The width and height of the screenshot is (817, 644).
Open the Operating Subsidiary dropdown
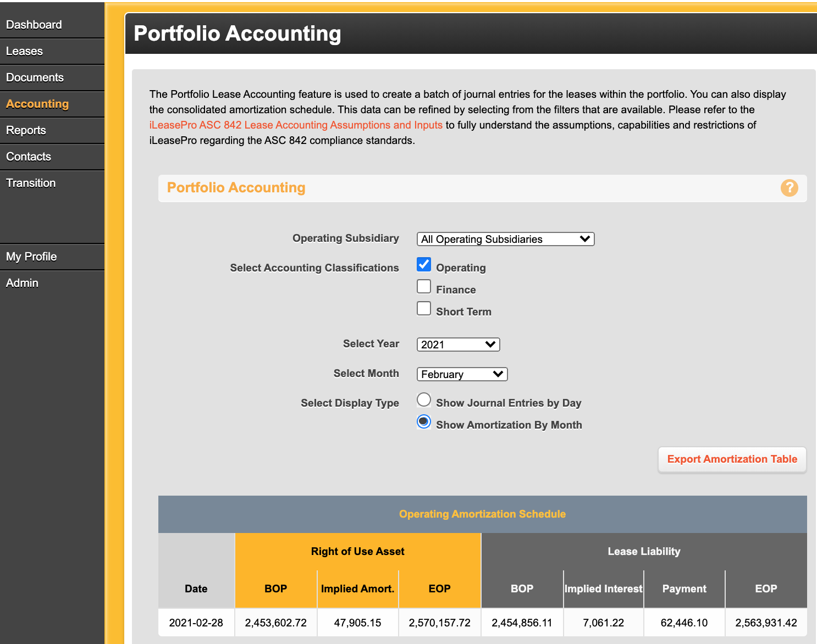[x=505, y=239]
